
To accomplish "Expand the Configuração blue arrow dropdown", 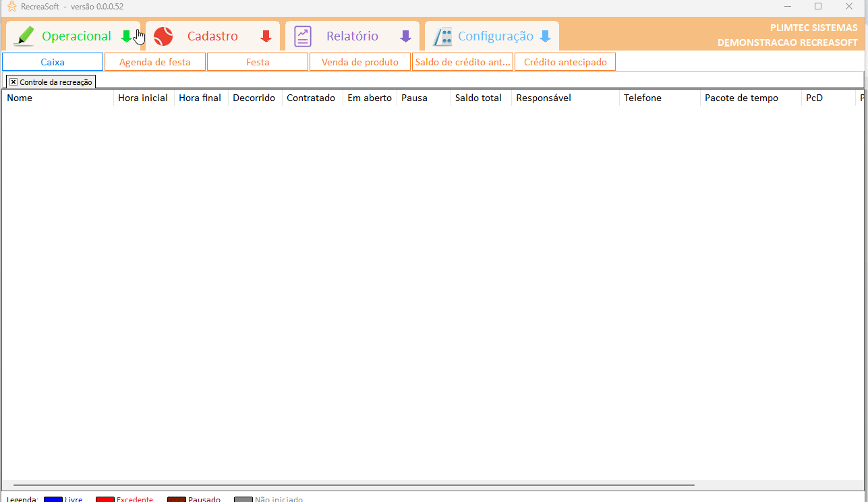I will tap(545, 36).
